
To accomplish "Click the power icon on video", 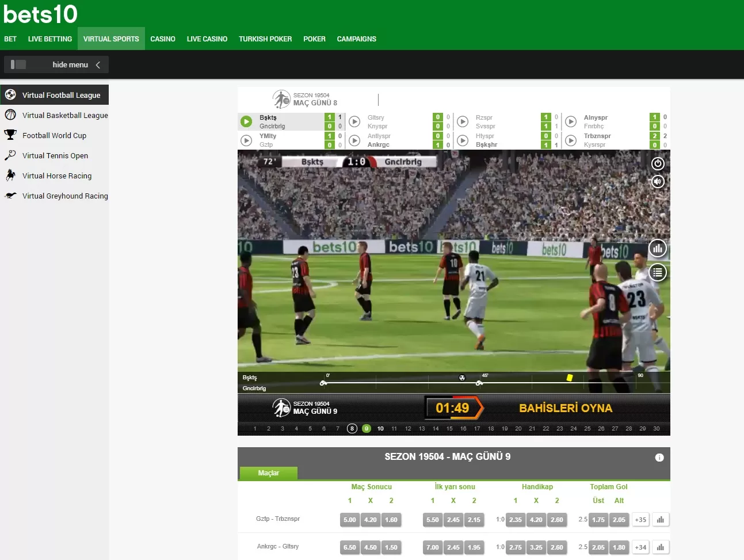I will tap(658, 163).
